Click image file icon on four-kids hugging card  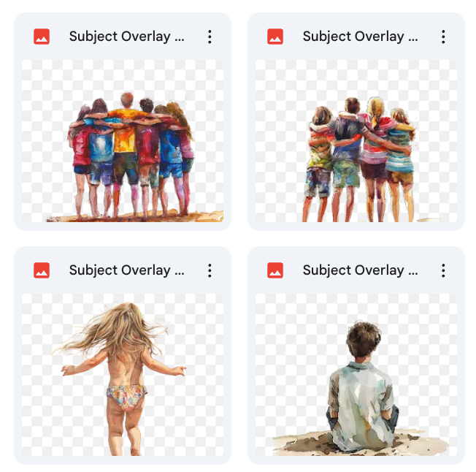(x=275, y=37)
